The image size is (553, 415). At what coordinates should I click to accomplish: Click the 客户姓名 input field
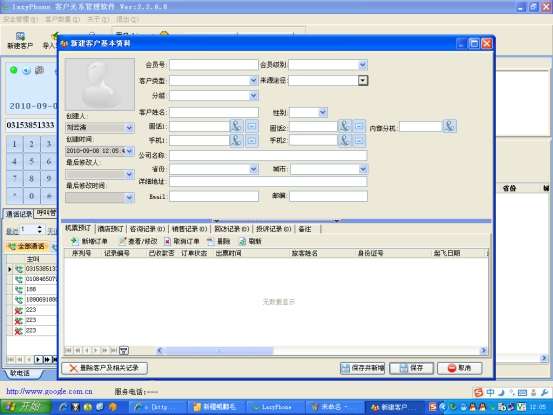[214, 112]
